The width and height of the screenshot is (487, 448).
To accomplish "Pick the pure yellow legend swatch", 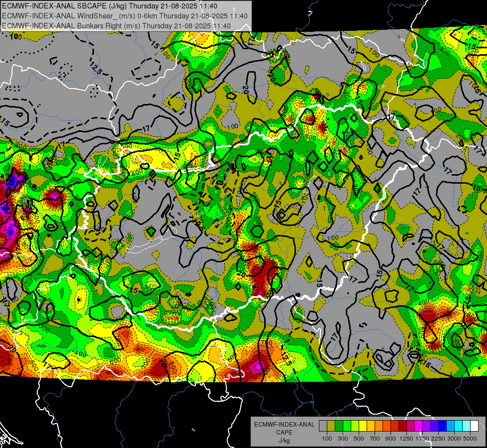I will coord(363,426).
